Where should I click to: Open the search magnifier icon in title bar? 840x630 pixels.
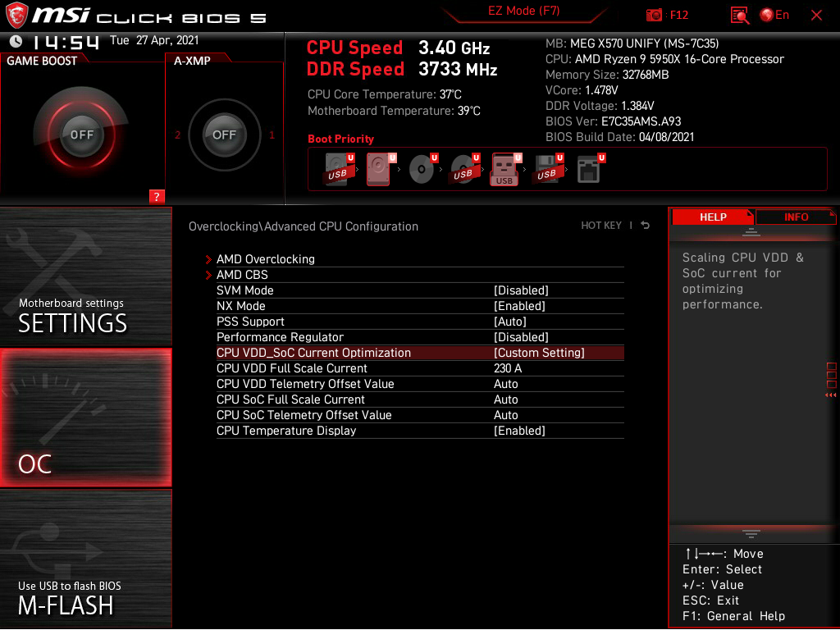739,15
